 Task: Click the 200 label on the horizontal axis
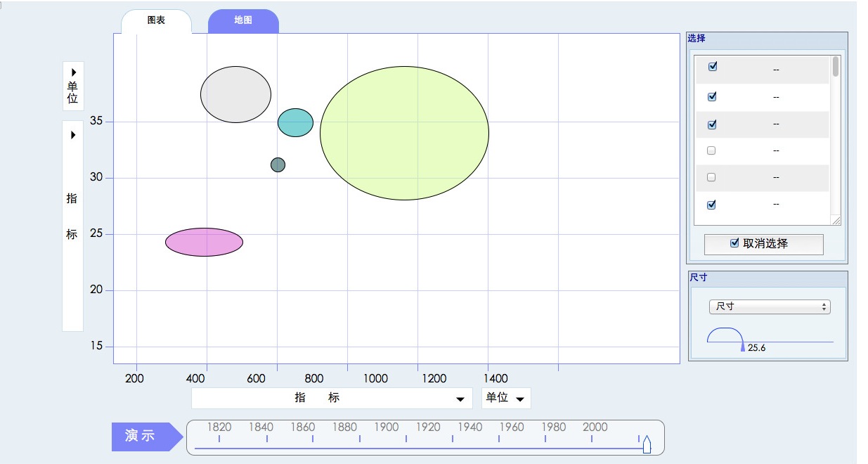coord(134,379)
